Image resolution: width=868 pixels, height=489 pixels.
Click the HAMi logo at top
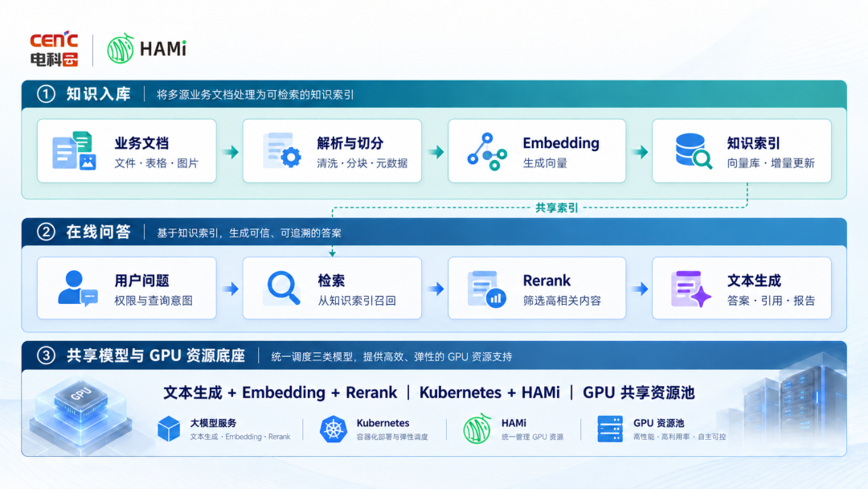pyautogui.click(x=147, y=49)
